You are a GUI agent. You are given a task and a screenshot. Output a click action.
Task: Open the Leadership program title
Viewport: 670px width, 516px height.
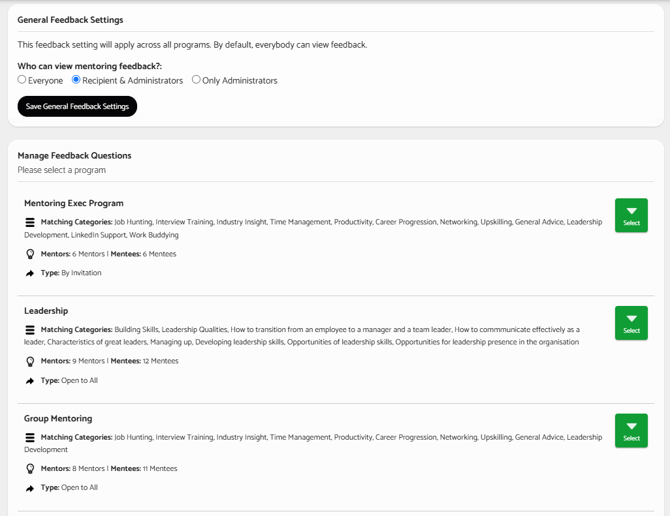[x=46, y=311]
